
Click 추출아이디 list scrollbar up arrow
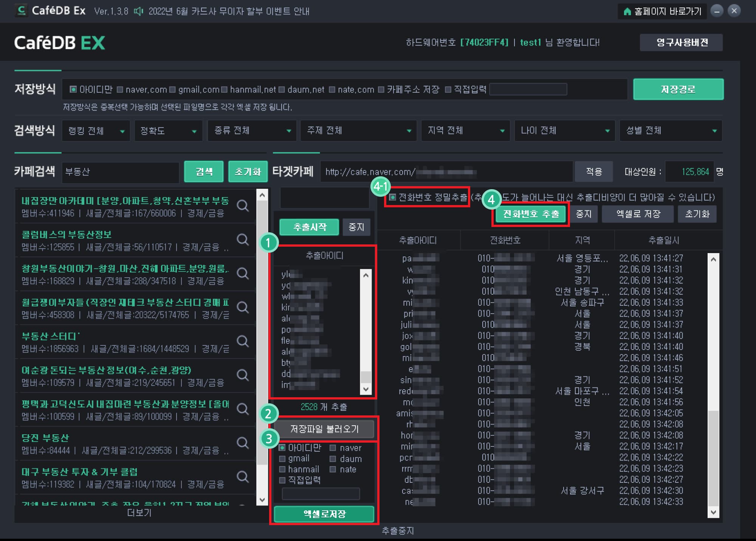[366, 275]
